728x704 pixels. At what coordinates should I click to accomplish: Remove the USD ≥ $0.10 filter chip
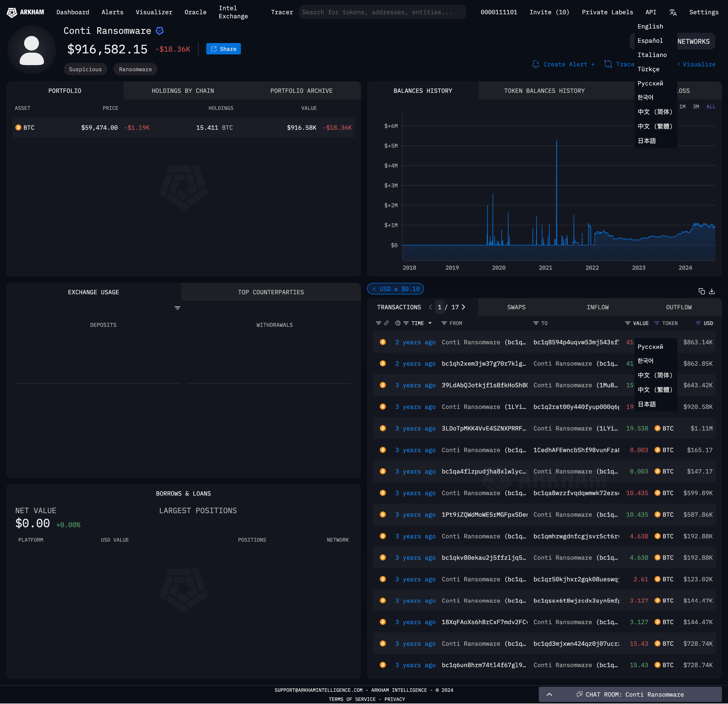pos(374,289)
